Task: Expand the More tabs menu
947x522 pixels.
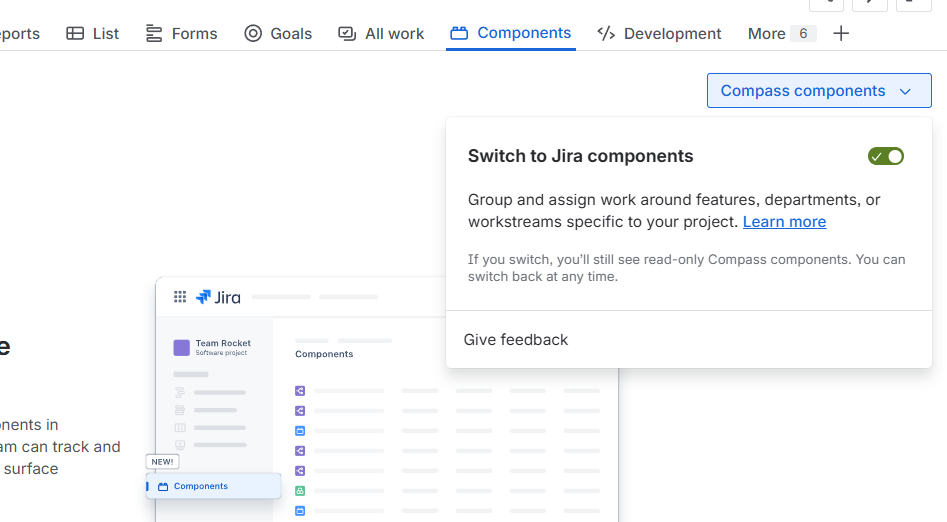Action: [x=782, y=34]
